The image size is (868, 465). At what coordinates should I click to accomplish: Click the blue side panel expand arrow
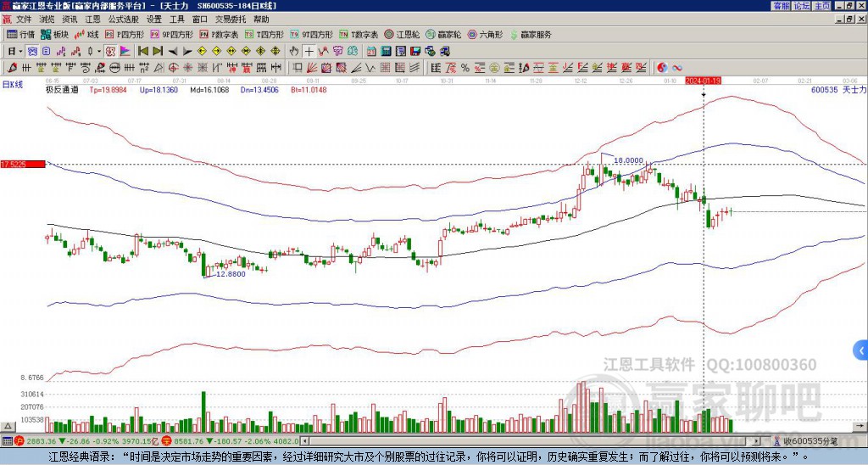click(x=861, y=350)
